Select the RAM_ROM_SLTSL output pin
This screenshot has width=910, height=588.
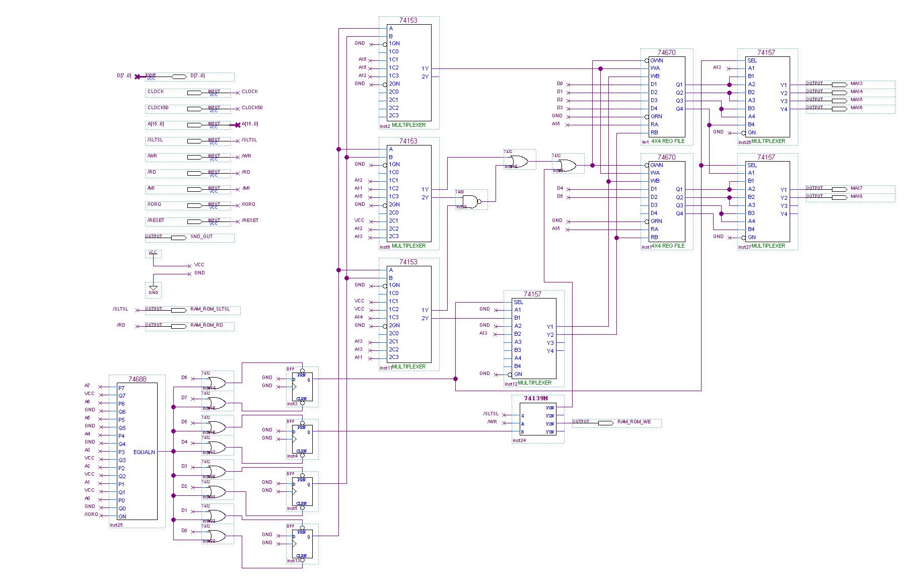(x=192, y=310)
